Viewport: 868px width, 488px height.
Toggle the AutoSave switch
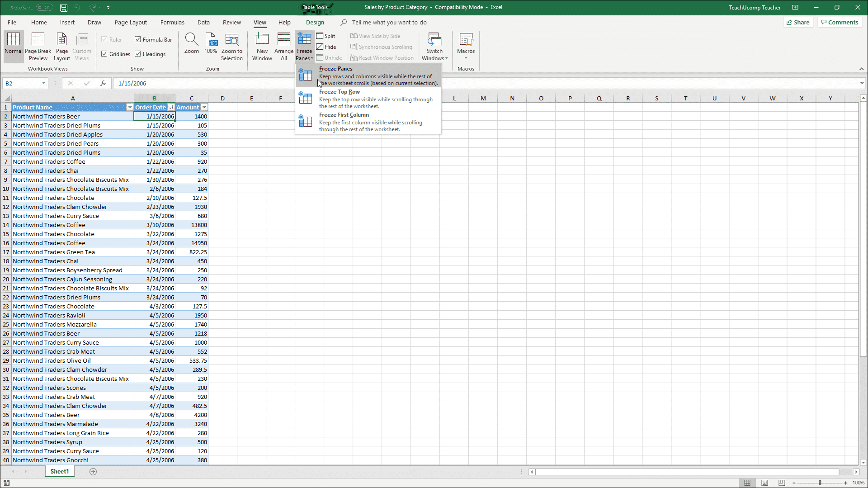[x=44, y=8]
